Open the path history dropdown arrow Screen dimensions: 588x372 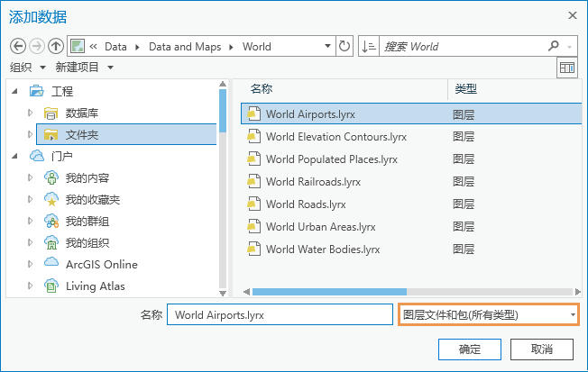coord(327,46)
